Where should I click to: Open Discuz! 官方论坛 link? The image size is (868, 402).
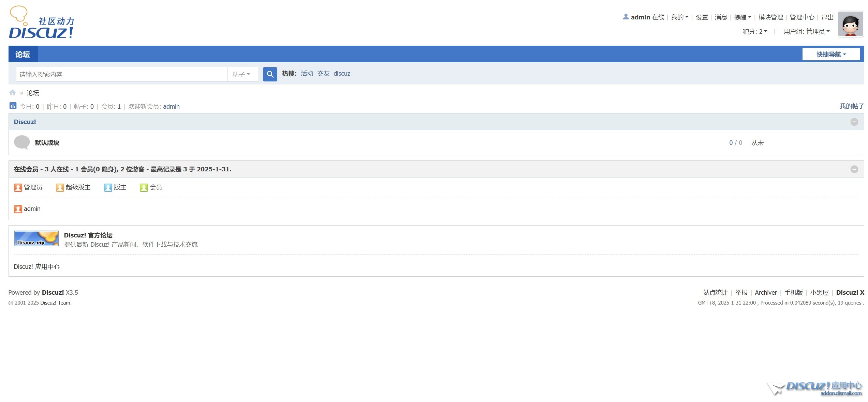click(x=88, y=235)
